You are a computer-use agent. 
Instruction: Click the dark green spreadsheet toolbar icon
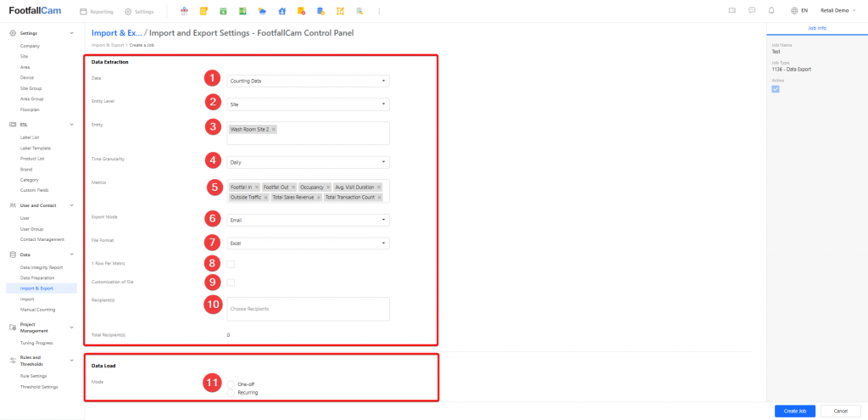tap(242, 11)
